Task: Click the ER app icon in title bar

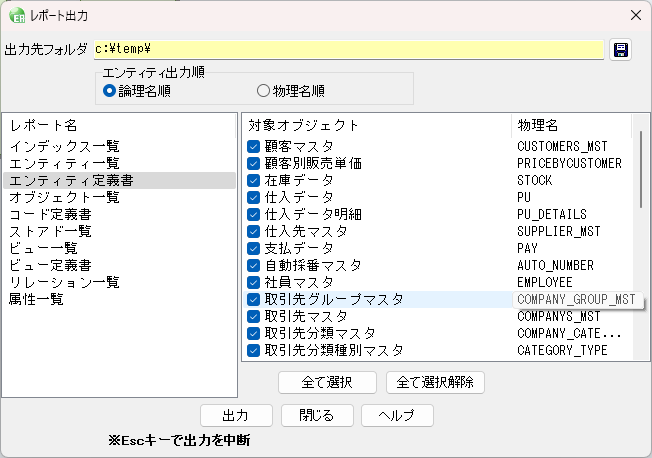Action: [17, 15]
